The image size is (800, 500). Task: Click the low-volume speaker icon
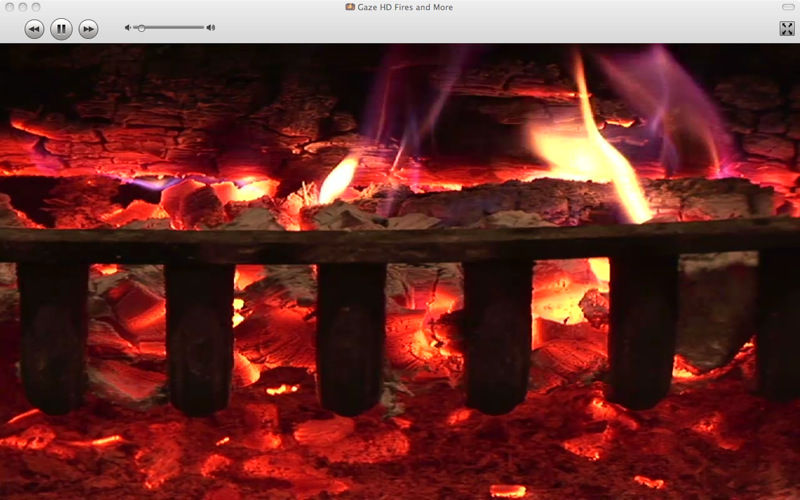coord(128,28)
